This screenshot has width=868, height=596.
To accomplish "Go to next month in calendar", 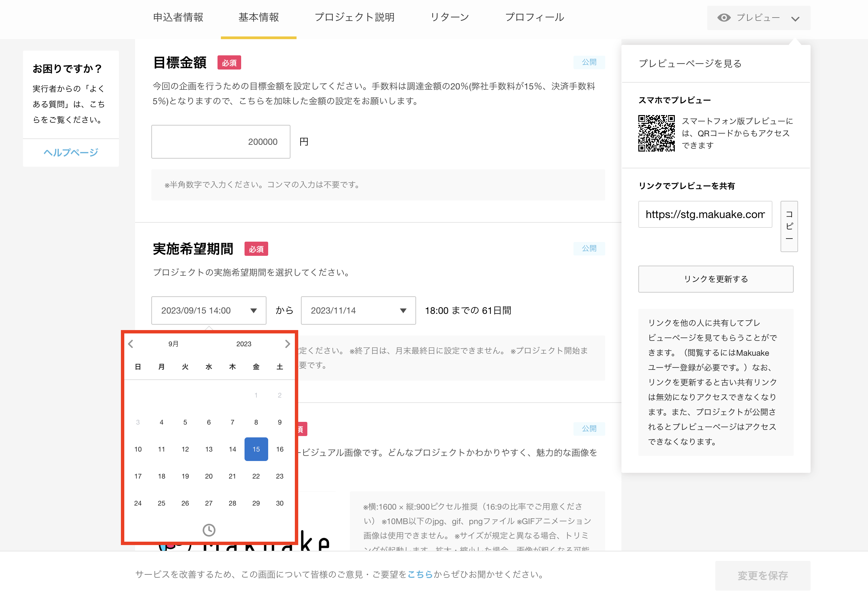I will pos(287,344).
